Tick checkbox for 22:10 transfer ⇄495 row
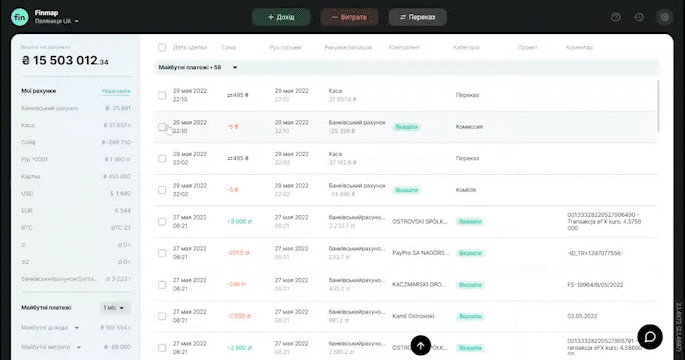Viewport: 685px width, 360px height. point(162,95)
